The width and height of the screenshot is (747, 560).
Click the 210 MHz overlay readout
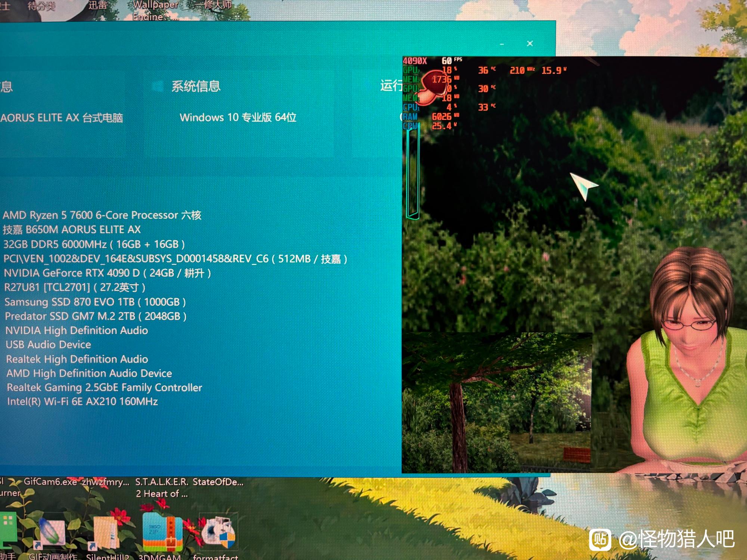click(x=522, y=70)
